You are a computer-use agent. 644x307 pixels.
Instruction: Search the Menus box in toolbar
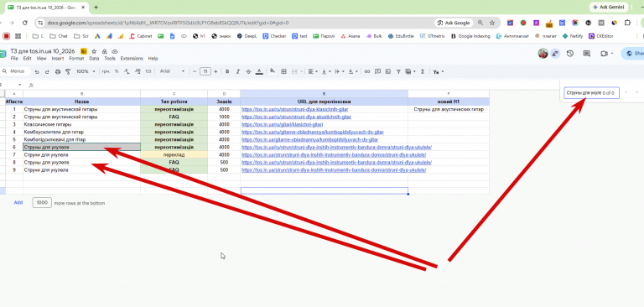(x=16, y=71)
